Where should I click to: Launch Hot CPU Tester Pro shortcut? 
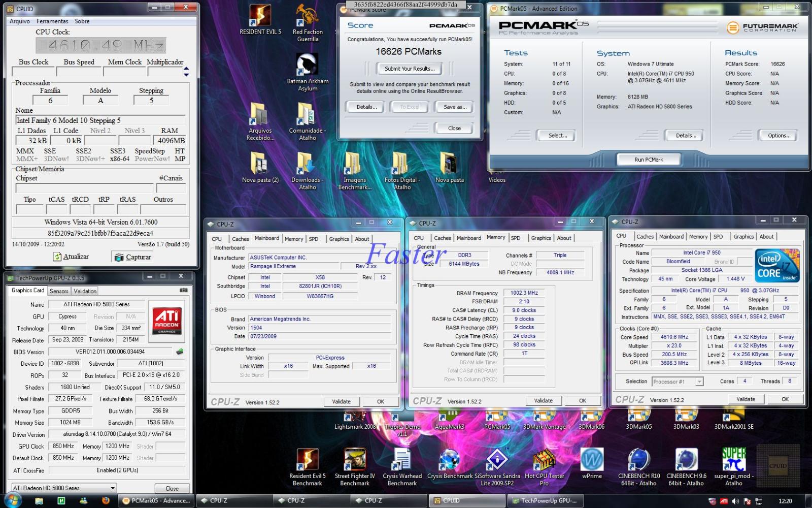coord(544,467)
